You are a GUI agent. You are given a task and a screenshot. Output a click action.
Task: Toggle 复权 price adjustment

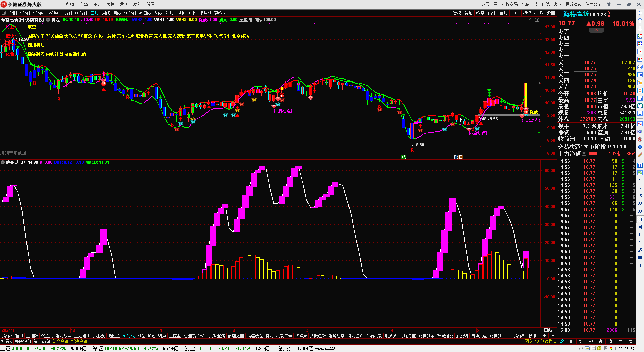[x=457, y=13]
